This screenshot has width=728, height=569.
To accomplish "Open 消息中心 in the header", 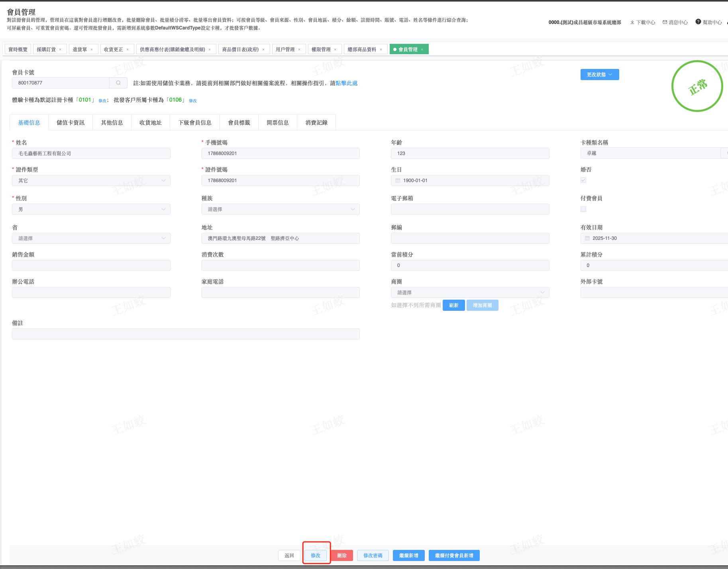I will click(x=675, y=22).
